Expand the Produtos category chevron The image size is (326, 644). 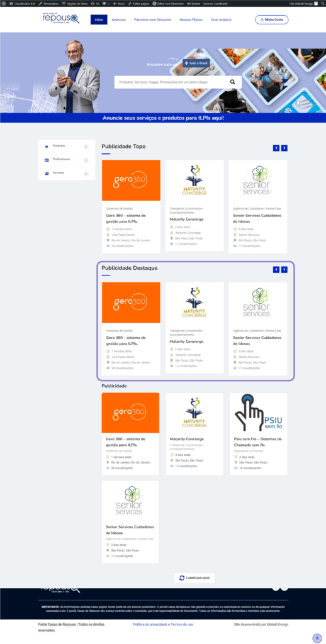(86, 147)
